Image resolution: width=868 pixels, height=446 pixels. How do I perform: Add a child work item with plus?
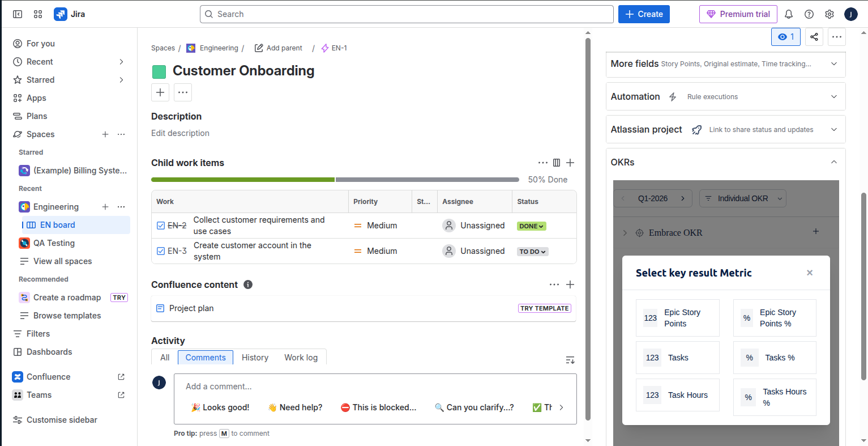tap(570, 163)
